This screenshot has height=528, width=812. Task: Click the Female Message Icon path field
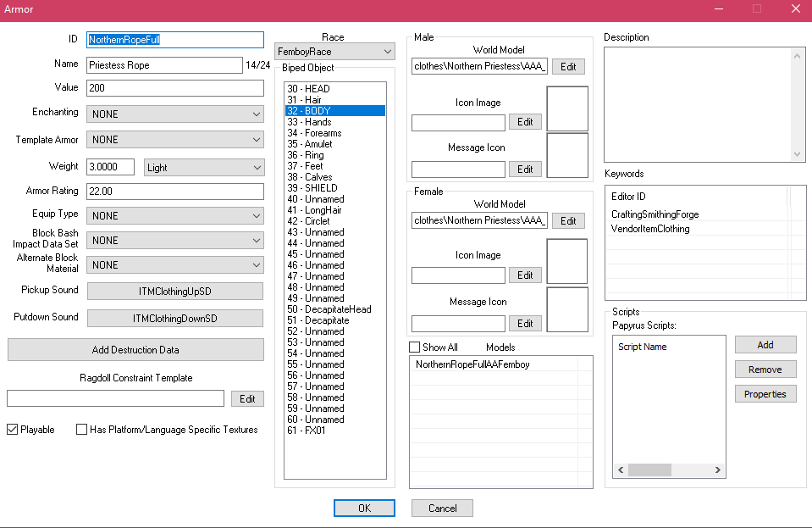coord(458,324)
